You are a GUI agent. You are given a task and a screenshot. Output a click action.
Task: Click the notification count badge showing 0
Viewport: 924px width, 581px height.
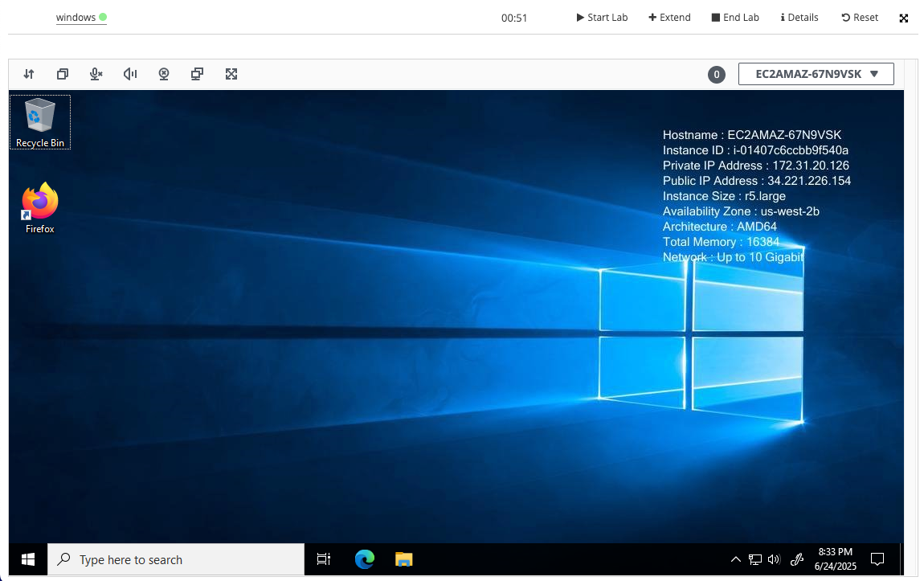tap(716, 75)
